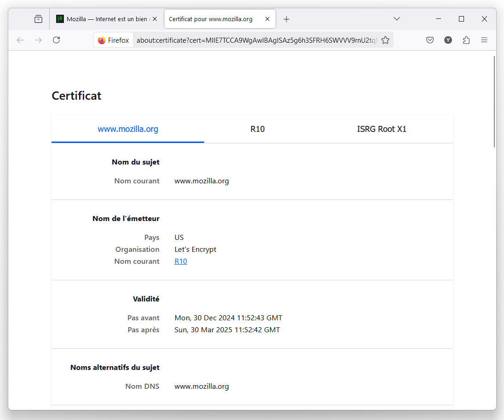Open the Pocket save icon
Image resolution: width=504 pixels, height=420 pixels.
tap(430, 40)
